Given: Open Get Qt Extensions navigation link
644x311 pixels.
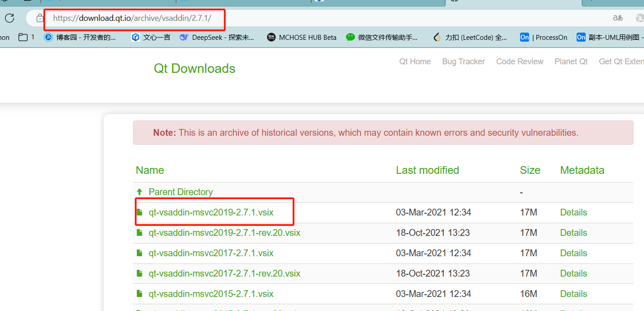Looking at the screenshot, I should [x=621, y=62].
